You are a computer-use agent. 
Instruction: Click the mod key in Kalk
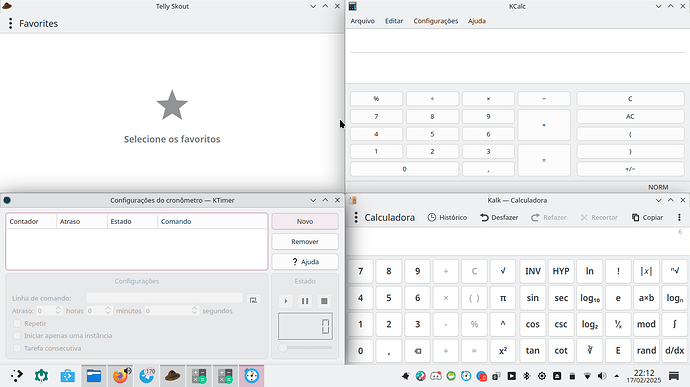[646, 324]
